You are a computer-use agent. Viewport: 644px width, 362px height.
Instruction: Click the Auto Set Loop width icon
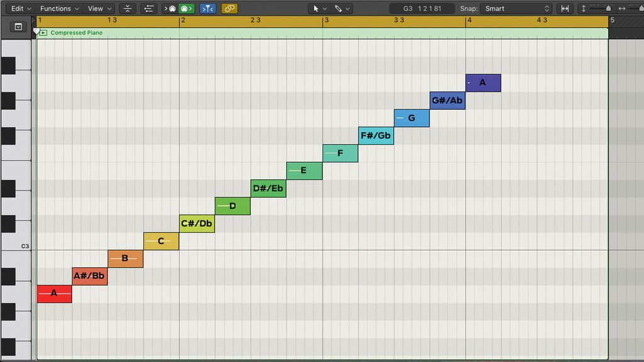[x=565, y=8]
